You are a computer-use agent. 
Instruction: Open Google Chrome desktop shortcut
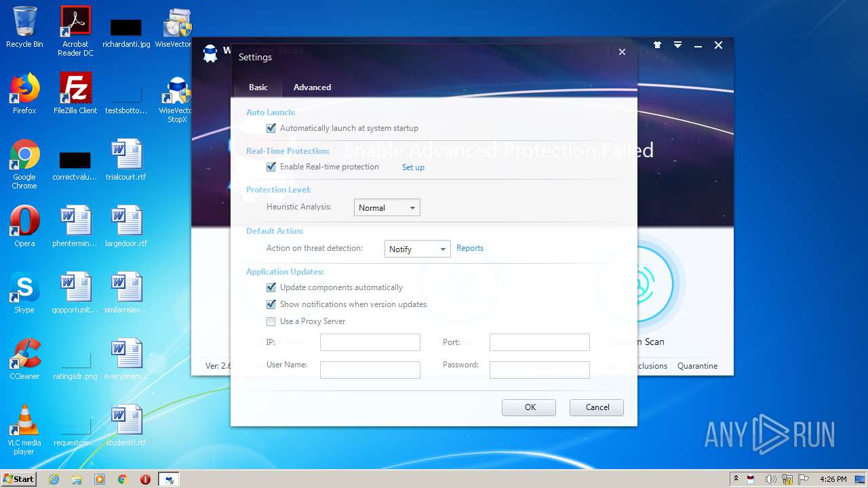click(24, 164)
